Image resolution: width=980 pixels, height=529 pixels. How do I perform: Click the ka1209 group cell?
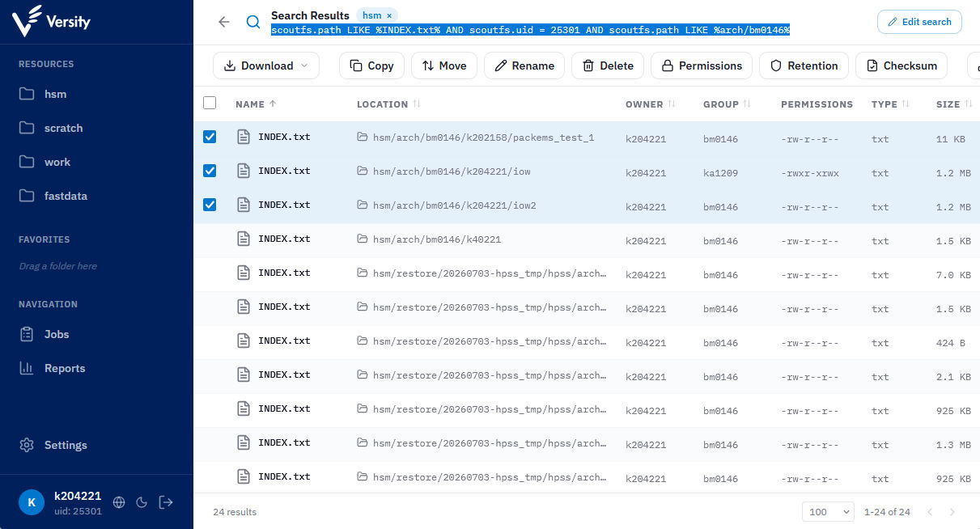[720, 173]
